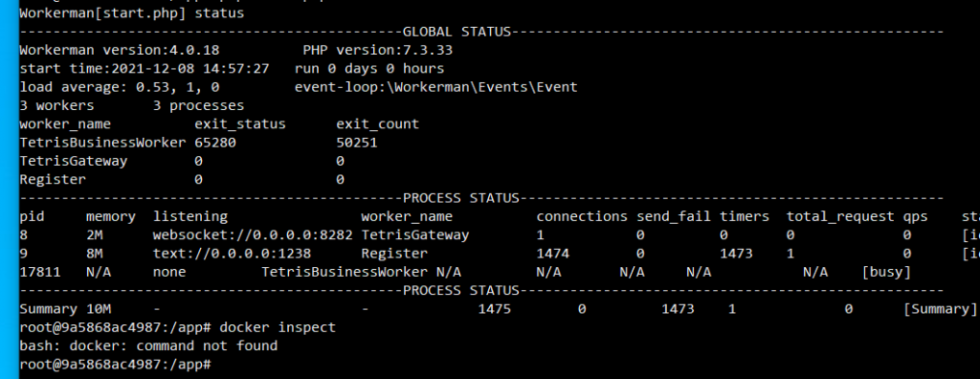Click the GLOBAL STATUS header line
The width and height of the screenshot is (980, 379).
tap(481, 32)
